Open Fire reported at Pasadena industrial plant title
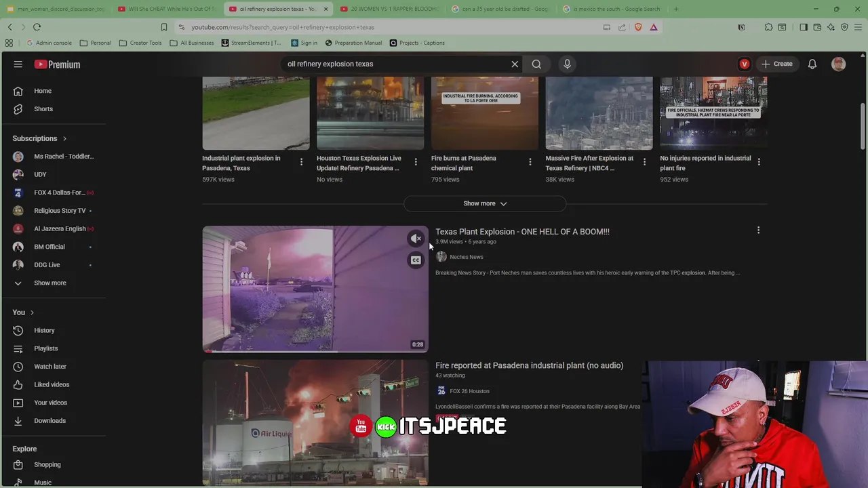This screenshot has width=868, height=488. point(529,365)
